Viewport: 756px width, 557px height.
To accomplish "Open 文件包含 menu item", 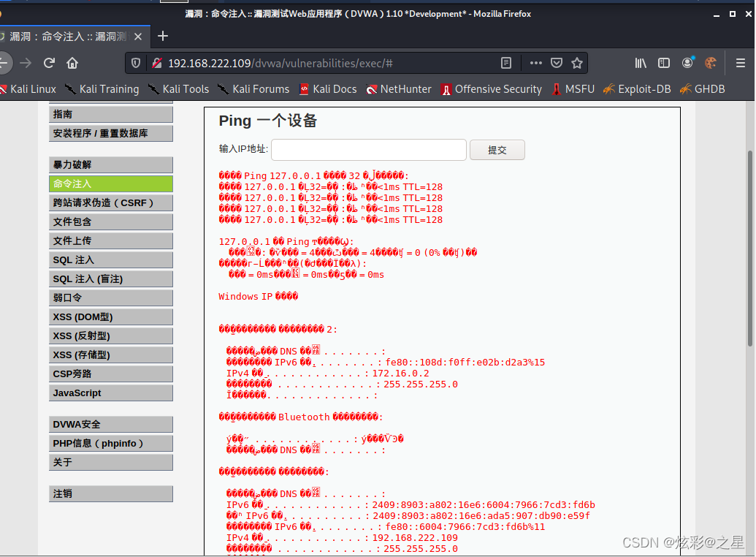I will coord(111,222).
